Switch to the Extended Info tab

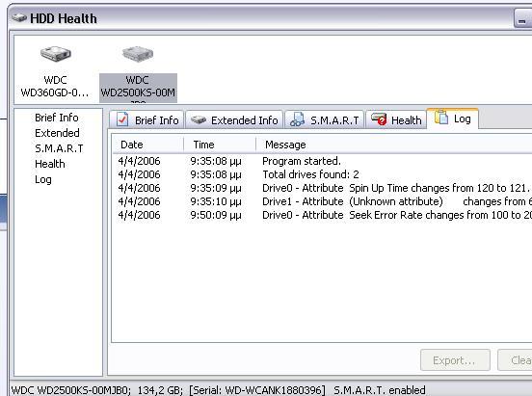(x=234, y=119)
